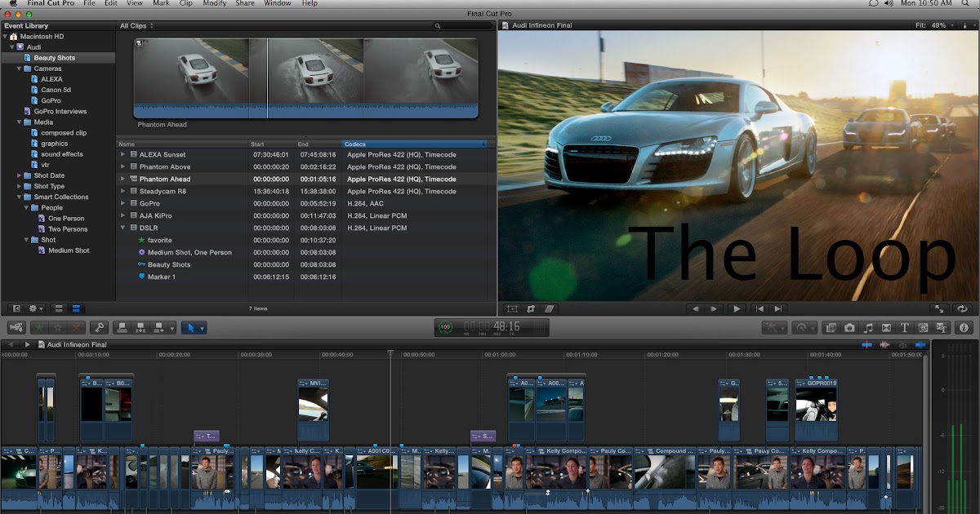Open the All Clips filter dropdown
Viewport: 980px width, 514px height.
(137, 25)
